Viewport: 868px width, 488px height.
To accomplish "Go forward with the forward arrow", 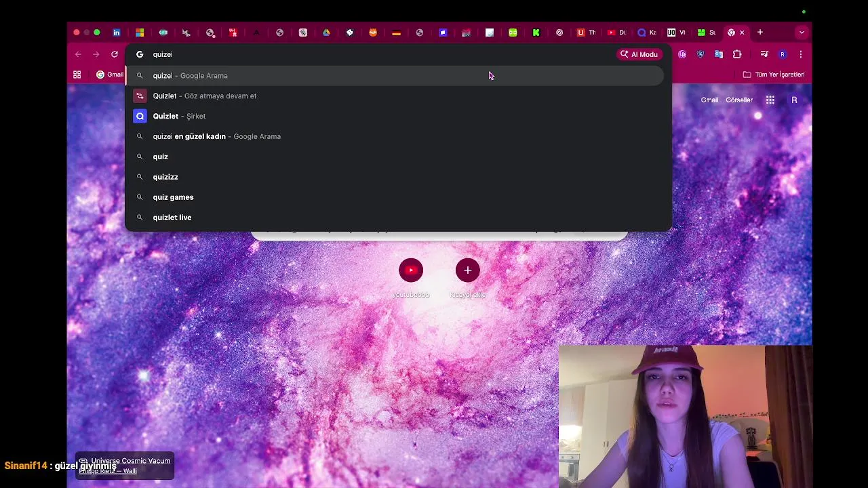I will (x=96, y=54).
